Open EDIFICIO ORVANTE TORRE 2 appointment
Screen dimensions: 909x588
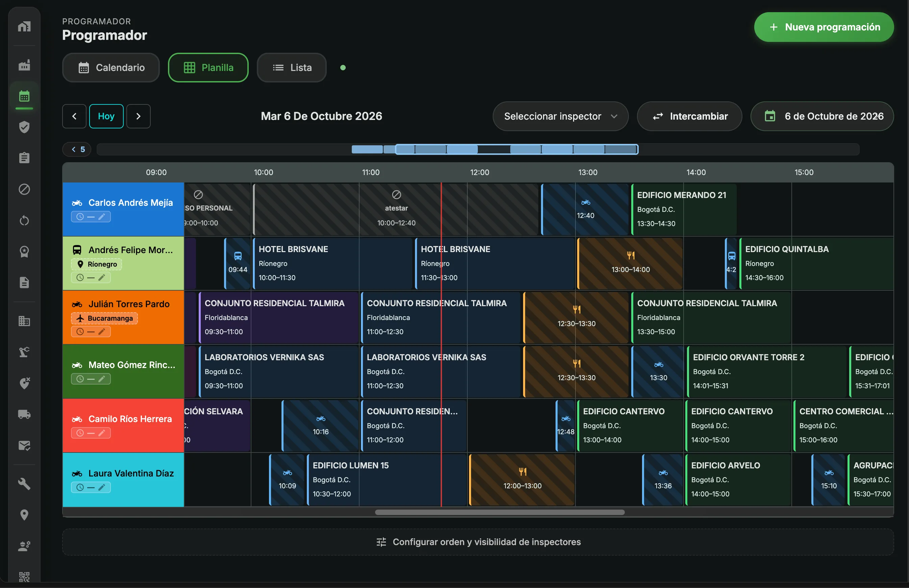click(767, 371)
